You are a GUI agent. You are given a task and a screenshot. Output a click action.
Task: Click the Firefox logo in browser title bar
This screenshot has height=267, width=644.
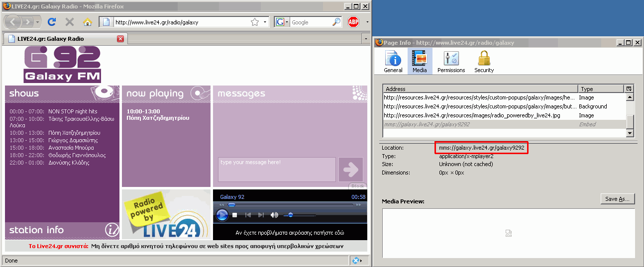tap(6, 6)
